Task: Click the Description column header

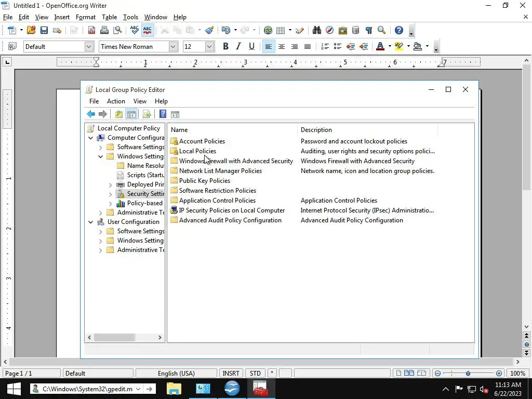Action: pos(367,129)
